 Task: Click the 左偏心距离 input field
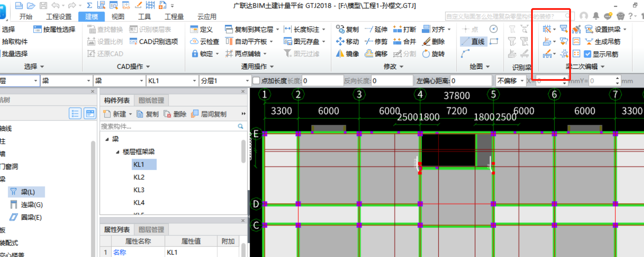pyautogui.click(x=471, y=81)
